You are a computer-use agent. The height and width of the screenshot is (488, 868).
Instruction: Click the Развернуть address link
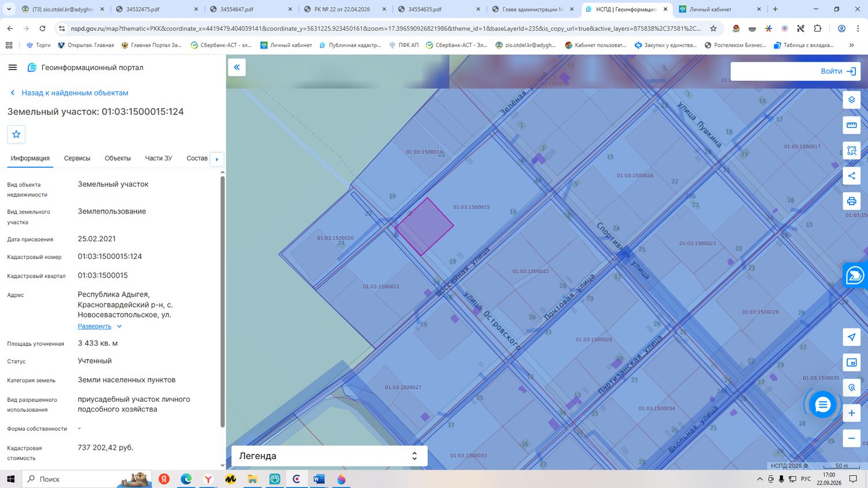click(94, 327)
